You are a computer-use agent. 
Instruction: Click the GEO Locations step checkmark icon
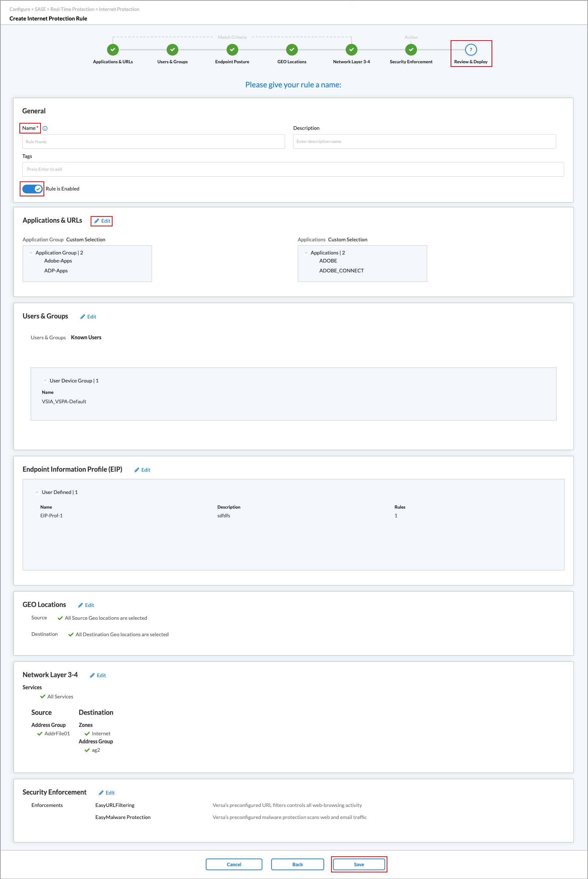tap(292, 49)
